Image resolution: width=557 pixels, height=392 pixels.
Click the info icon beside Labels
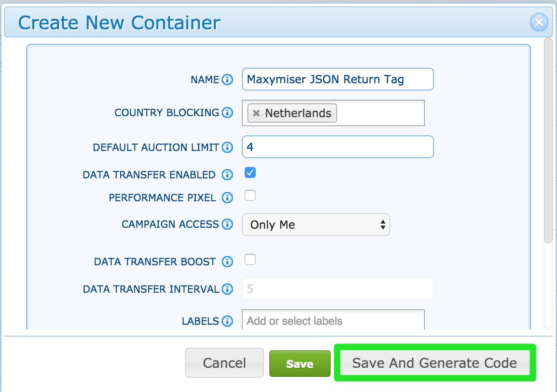point(227,321)
